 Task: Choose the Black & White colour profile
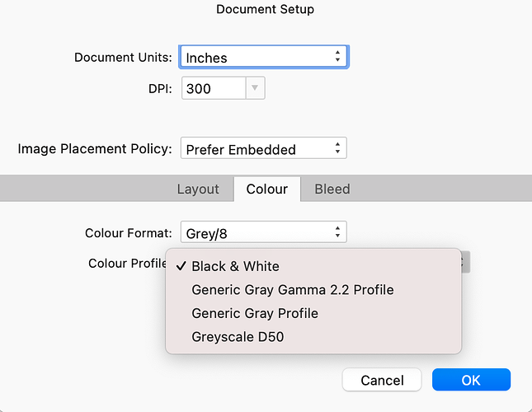click(x=235, y=266)
